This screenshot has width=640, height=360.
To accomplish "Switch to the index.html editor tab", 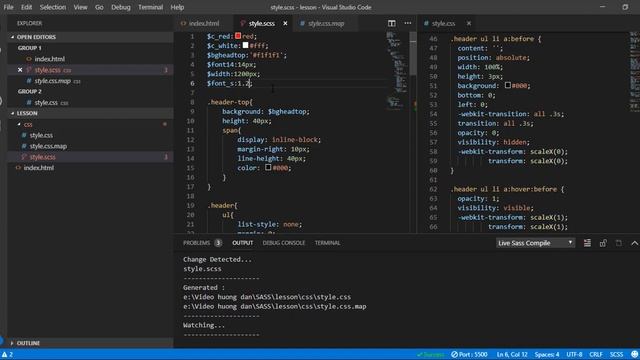I will [x=204, y=24].
